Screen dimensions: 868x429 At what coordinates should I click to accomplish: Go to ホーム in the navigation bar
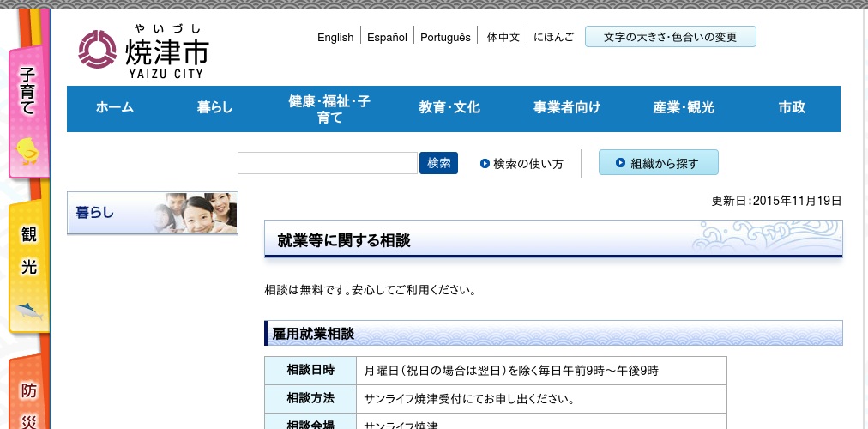[114, 108]
